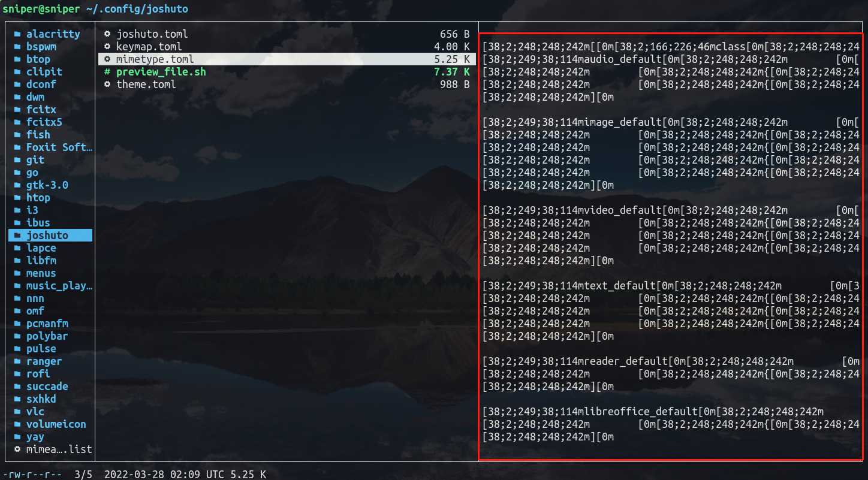Viewport: 868px width, 480px height.
Task: Open the menus directory
Action: (41, 273)
